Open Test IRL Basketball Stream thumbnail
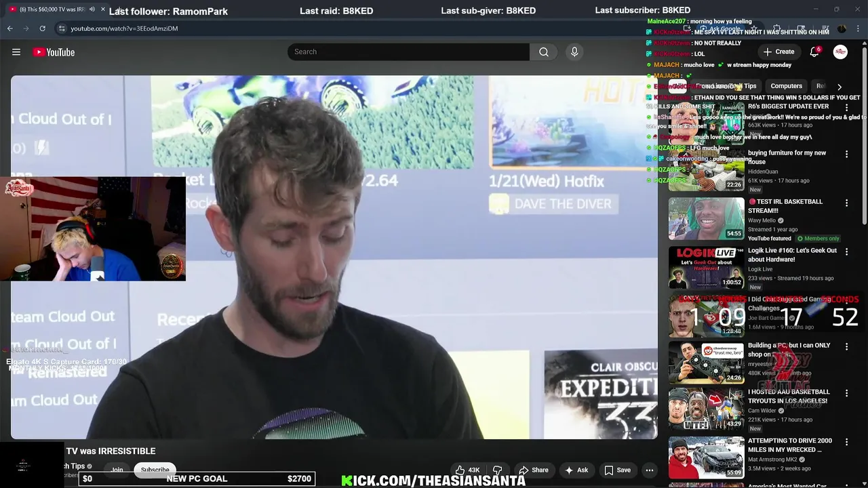This screenshot has width=868, height=488. 707,218
